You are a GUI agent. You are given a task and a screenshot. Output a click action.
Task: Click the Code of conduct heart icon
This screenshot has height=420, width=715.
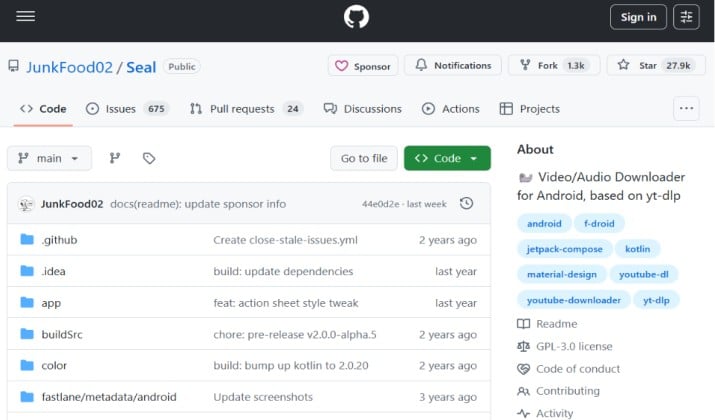point(523,369)
